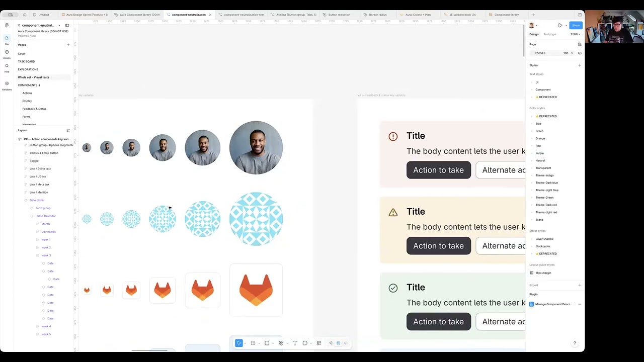Open the Feedback & status page
The height and width of the screenshot is (362, 644).
(34, 109)
